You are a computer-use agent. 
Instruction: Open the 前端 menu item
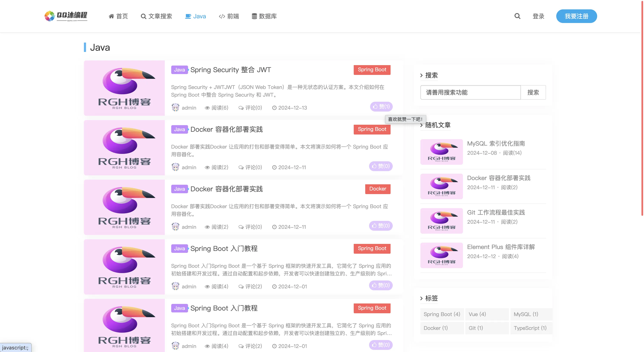(229, 16)
